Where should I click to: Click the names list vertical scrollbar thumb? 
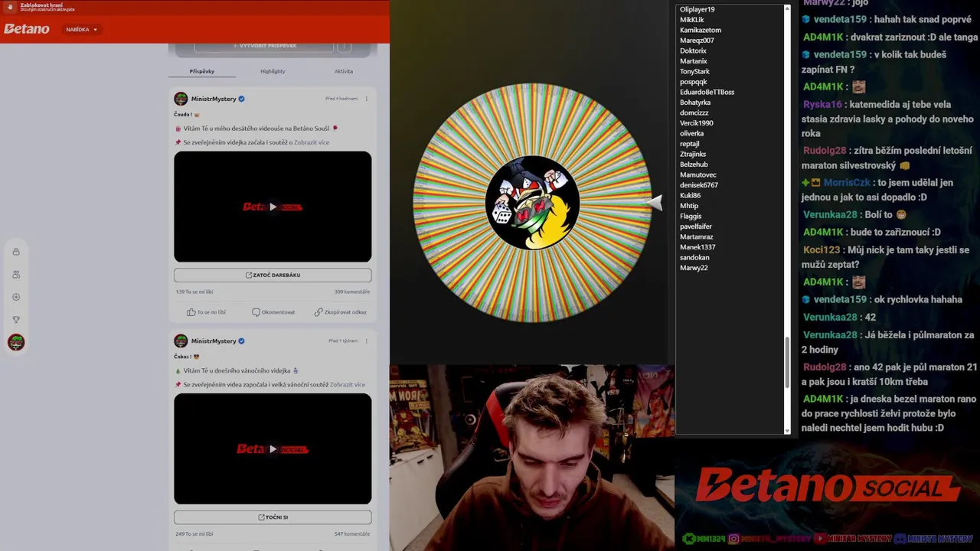click(788, 361)
